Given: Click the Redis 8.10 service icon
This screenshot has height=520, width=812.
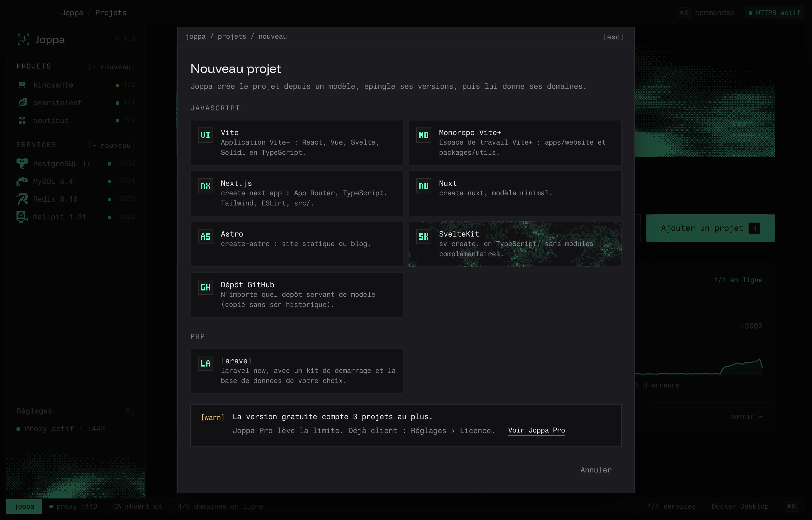Looking at the screenshot, I should [x=22, y=199].
